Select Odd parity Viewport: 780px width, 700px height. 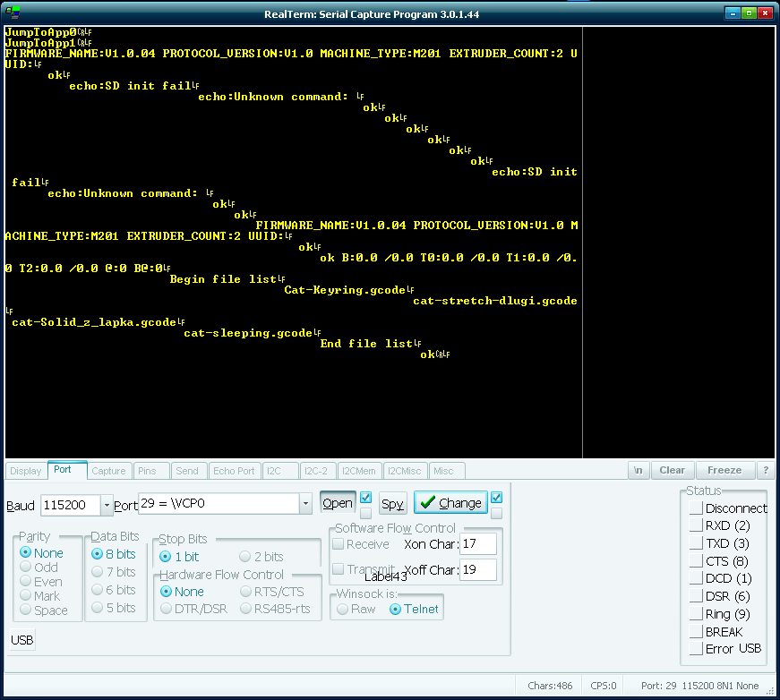click(39, 568)
